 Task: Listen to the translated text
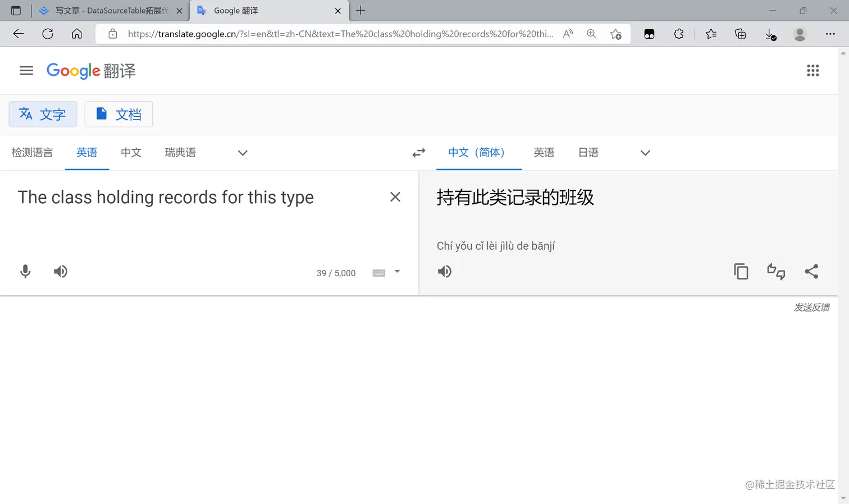[445, 272]
